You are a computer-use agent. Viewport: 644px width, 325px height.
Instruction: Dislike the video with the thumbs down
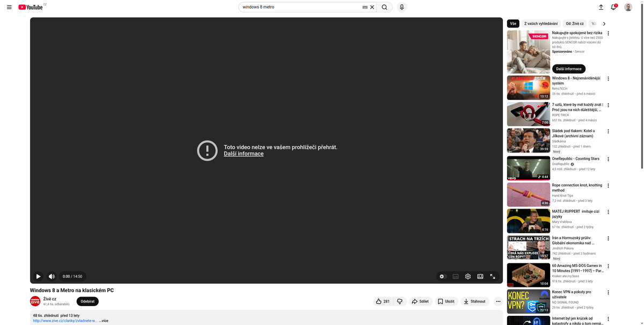399,301
